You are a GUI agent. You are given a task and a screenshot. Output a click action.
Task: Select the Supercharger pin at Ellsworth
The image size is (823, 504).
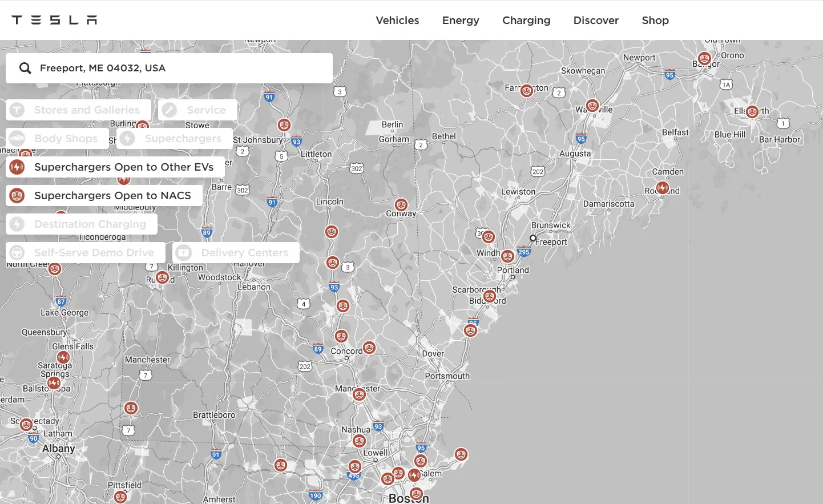pos(752,112)
